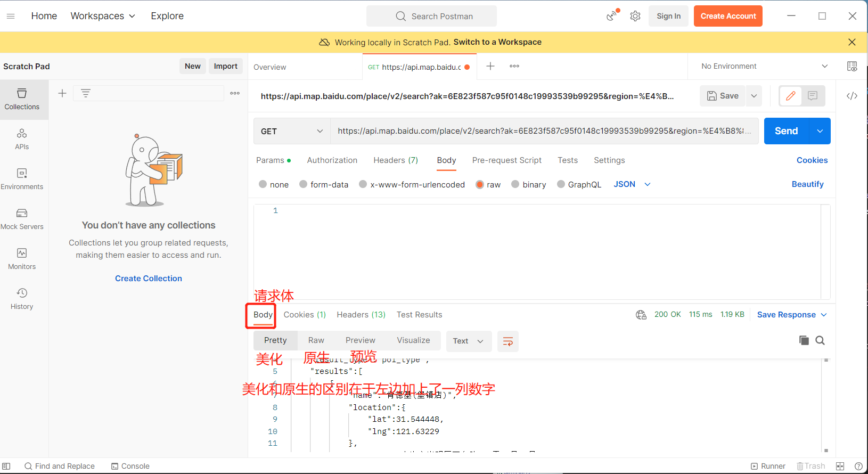The width and height of the screenshot is (868, 474).
Task: Open tab options three-dot menu
Action: coord(514,66)
